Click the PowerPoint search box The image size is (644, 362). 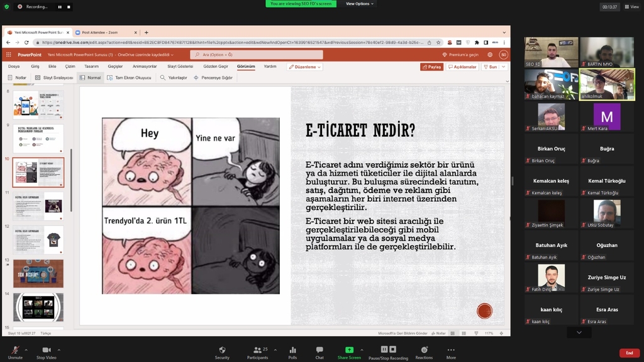coord(257,55)
